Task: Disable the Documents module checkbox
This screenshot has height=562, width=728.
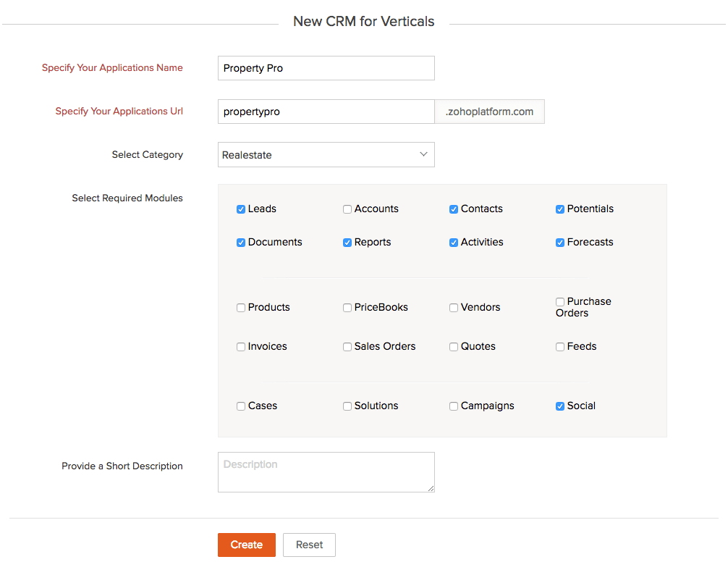Action: tap(240, 243)
